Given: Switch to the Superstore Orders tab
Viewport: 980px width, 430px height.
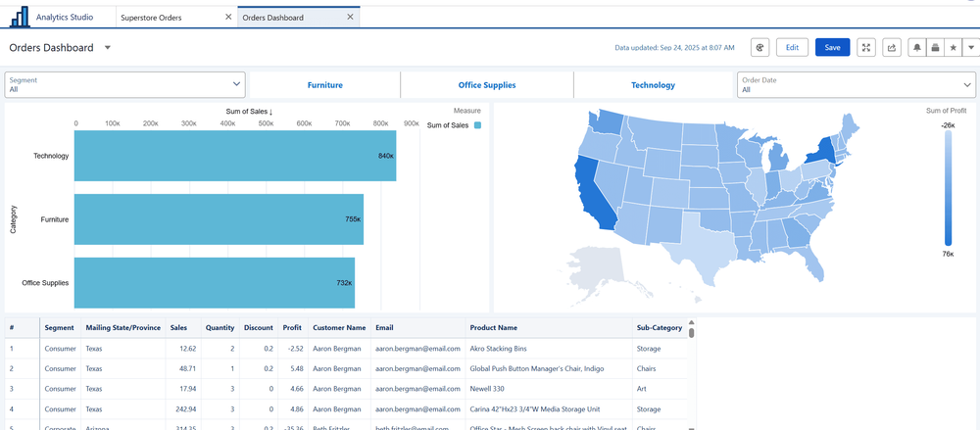Looking at the screenshot, I should [152, 18].
